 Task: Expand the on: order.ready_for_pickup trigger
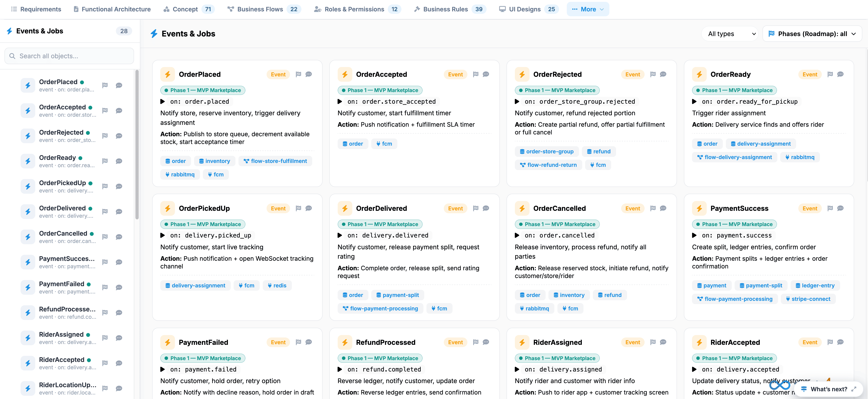[x=694, y=101]
